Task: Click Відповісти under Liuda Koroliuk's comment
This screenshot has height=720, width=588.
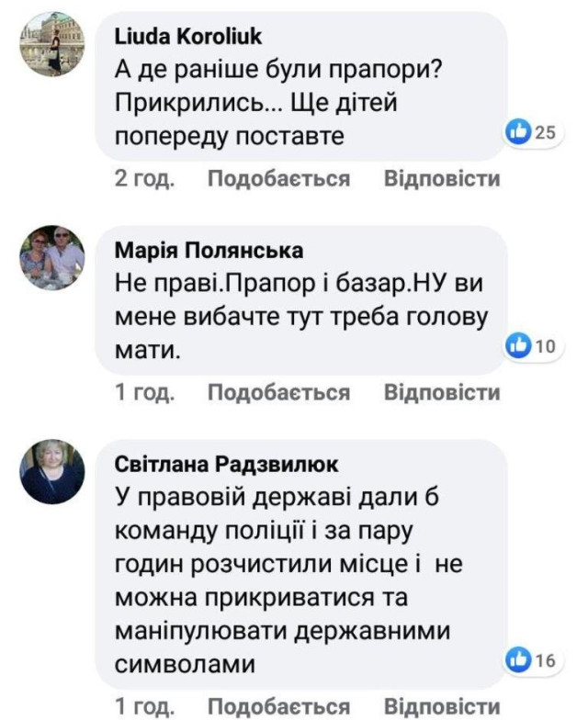Action: click(442, 178)
